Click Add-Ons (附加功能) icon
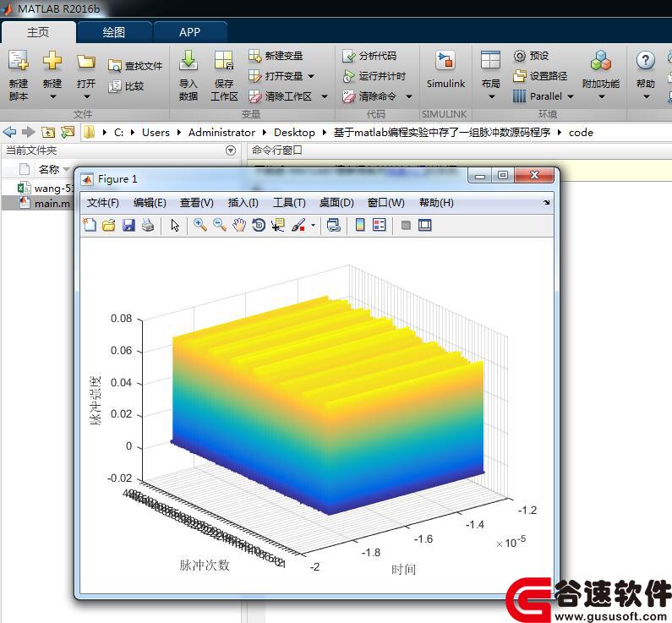The width and height of the screenshot is (672, 623). [x=600, y=60]
